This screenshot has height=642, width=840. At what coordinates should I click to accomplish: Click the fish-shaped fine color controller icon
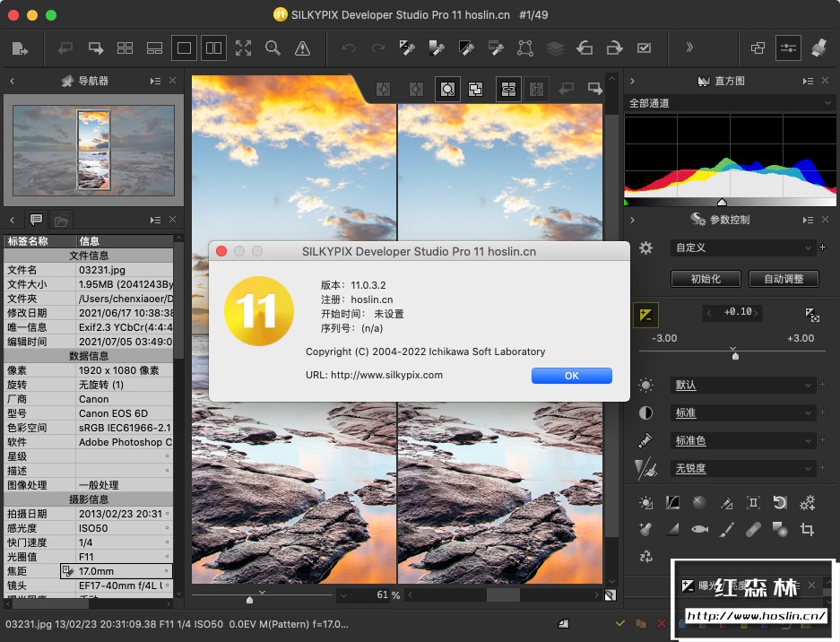[x=699, y=530]
